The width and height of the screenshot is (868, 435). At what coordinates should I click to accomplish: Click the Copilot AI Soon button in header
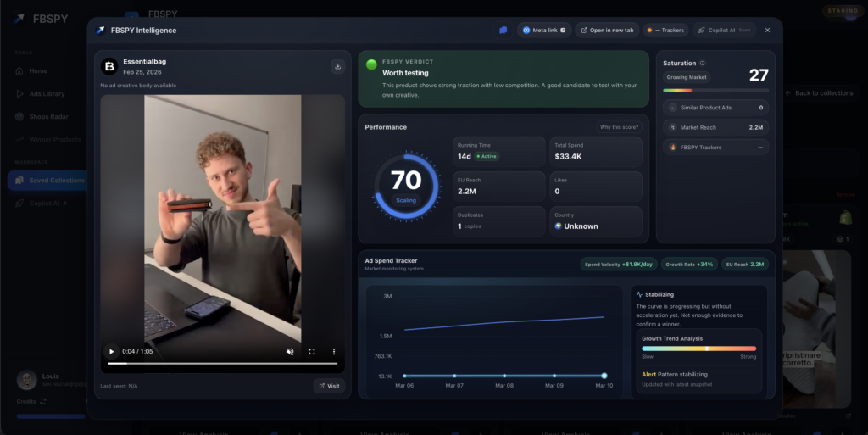724,31
